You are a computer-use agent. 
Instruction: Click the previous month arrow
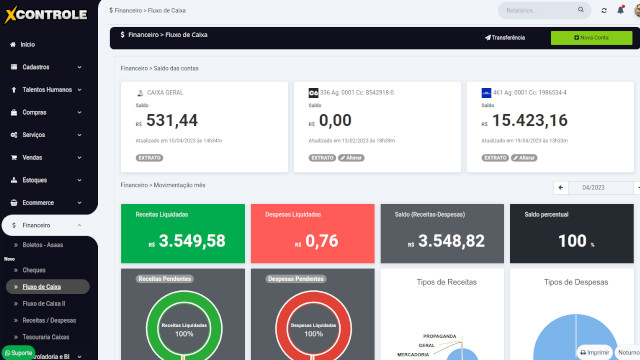[561, 188]
